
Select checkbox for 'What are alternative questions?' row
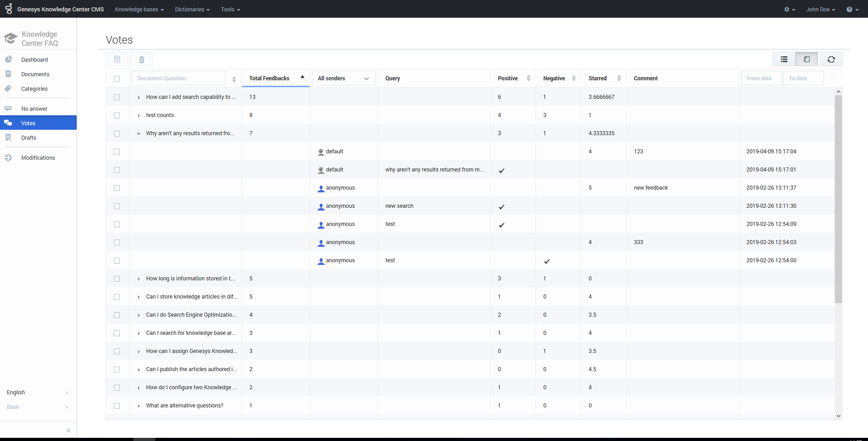pos(117,406)
